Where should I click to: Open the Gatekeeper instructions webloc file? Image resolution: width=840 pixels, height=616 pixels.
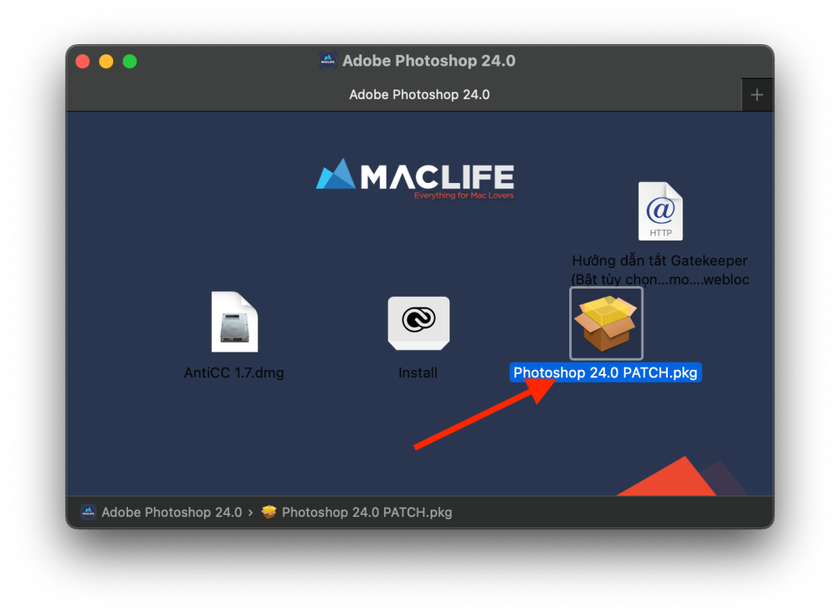pyautogui.click(x=660, y=212)
